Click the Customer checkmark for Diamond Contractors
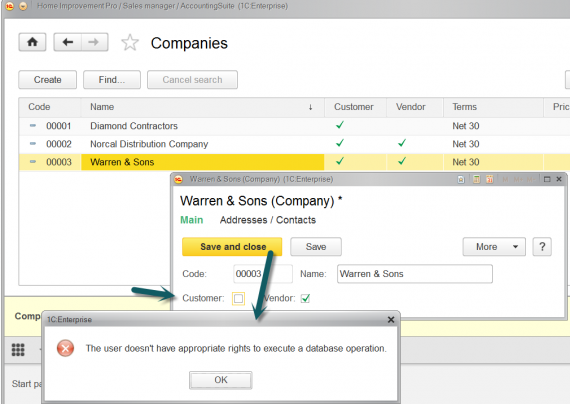Image resolution: width=570 pixels, height=404 pixels. coord(340,125)
